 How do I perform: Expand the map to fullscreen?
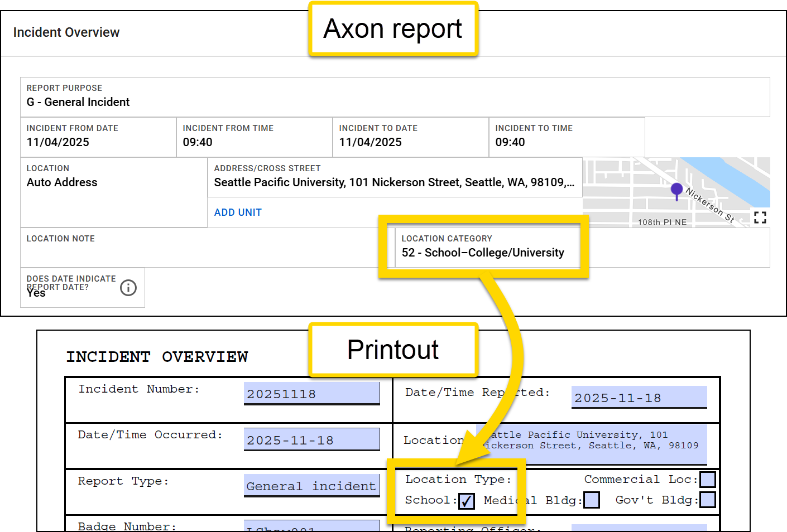(760, 217)
